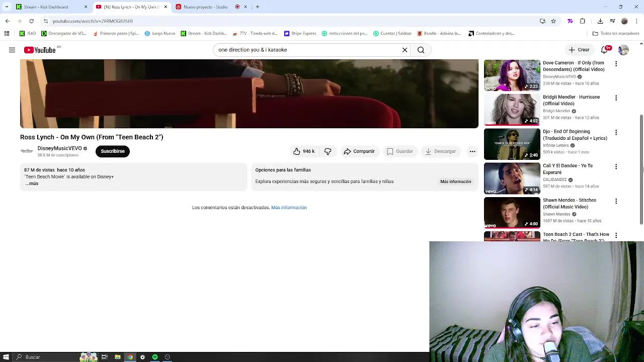Open the YouTube account avatar menu
The width and height of the screenshot is (644, 362).
click(x=623, y=50)
